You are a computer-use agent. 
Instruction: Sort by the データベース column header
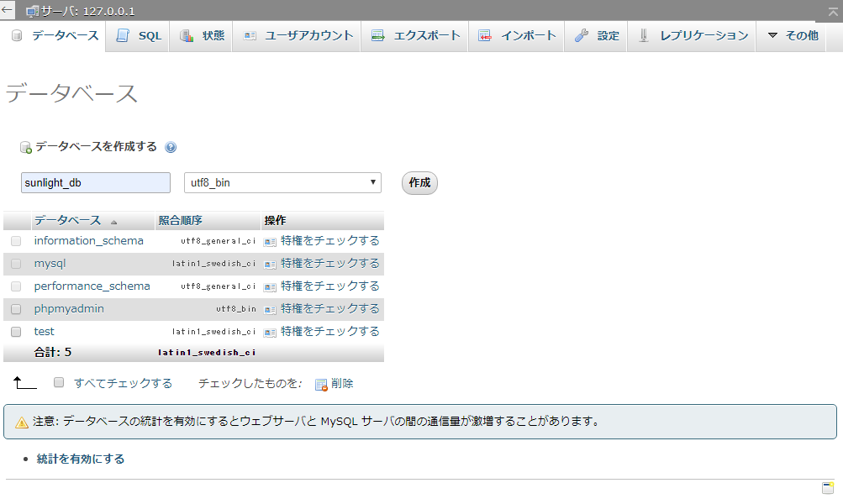67,220
